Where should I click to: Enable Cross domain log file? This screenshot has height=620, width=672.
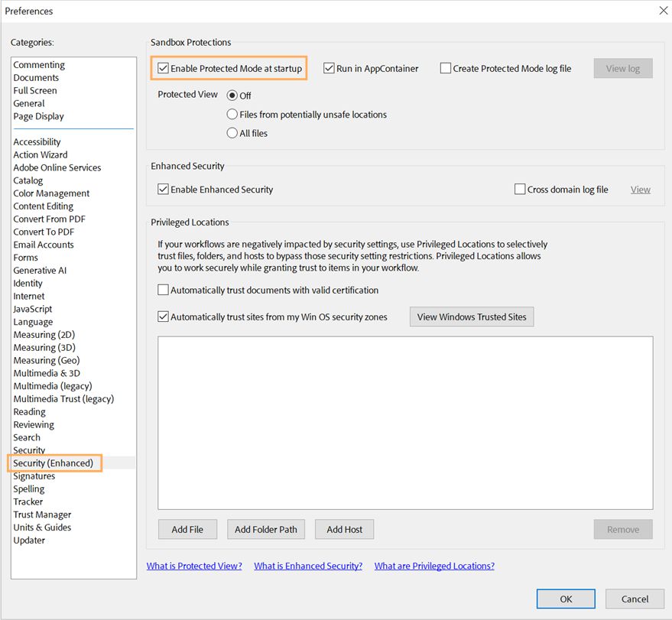(520, 189)
